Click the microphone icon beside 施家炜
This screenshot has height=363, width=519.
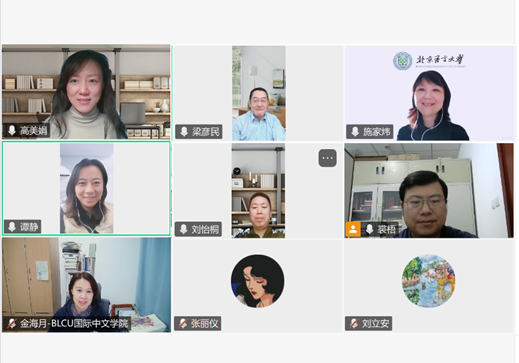(x=355, y=132)
